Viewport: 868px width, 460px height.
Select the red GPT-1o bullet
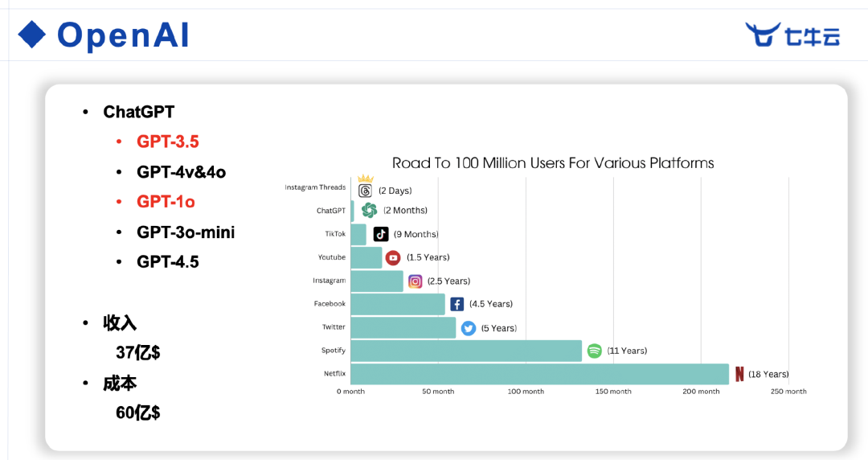point(166,202)
